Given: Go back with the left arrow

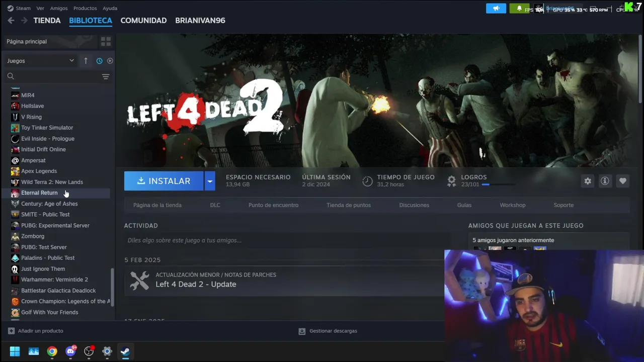Looking at the screenshot, I should pos(11,21).
